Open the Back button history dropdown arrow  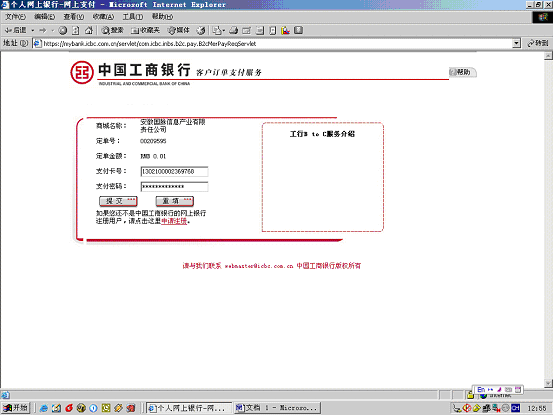(x=32, y=30)
